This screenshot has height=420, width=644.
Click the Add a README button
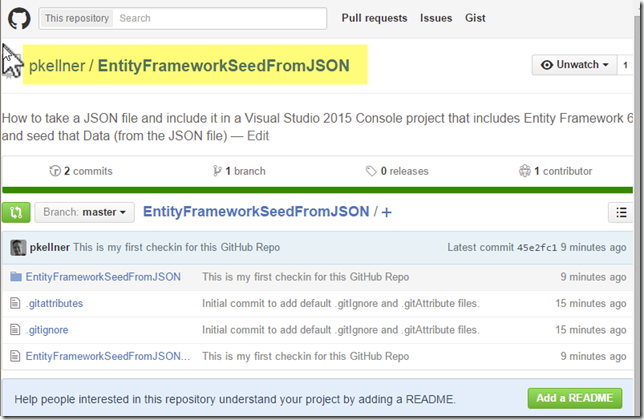pos(575,398)
